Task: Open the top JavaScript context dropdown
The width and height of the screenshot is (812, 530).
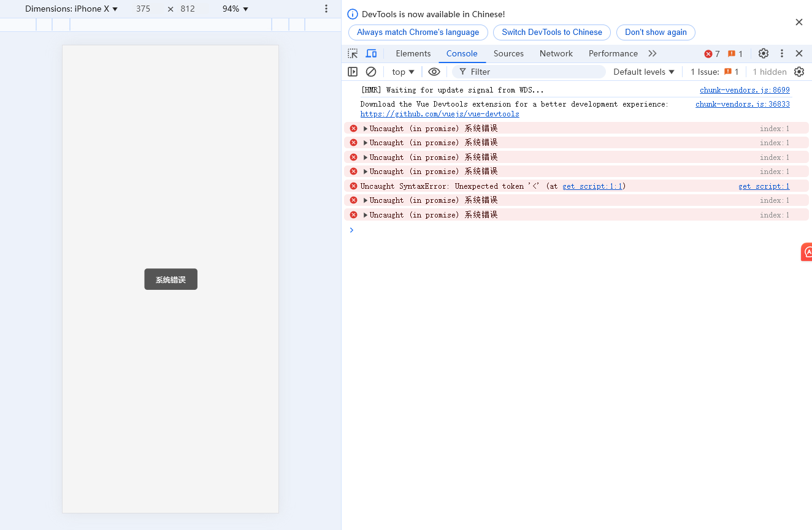Action: click(404, 72)
